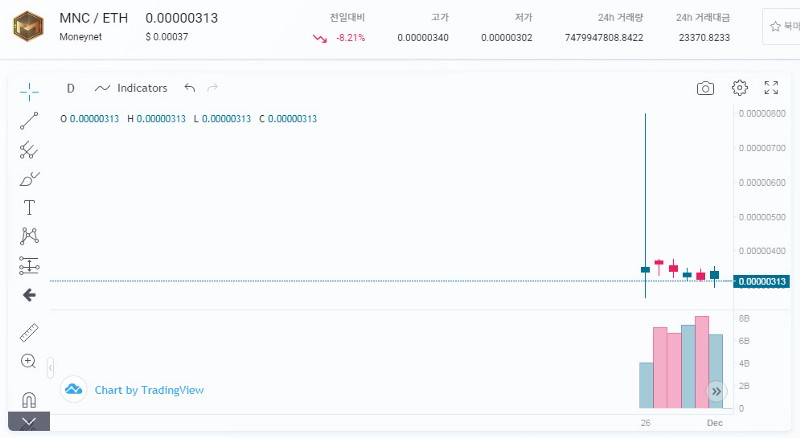Screen dimensions: 800x438
Task: Activate the zoom in tool
Action: 29,361
